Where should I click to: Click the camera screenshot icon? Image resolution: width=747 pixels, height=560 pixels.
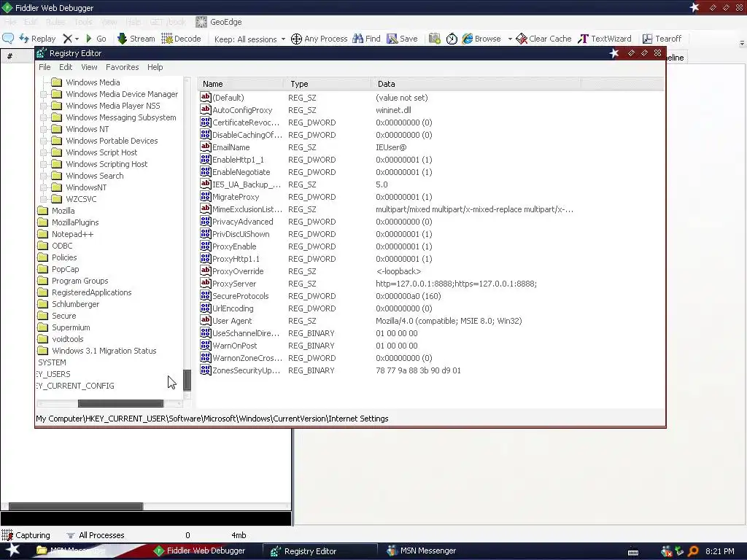point(435,39)
